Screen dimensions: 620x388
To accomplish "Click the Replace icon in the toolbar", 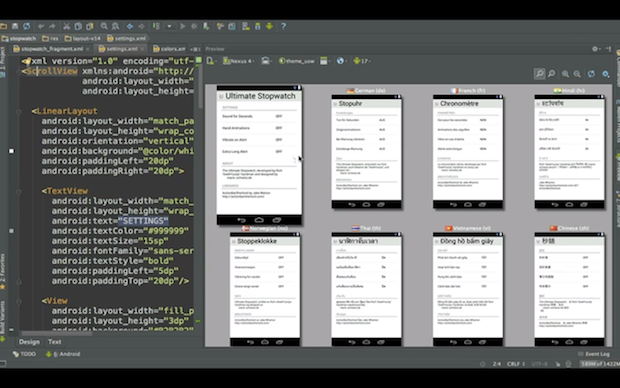I will click(x=115, y=26).
